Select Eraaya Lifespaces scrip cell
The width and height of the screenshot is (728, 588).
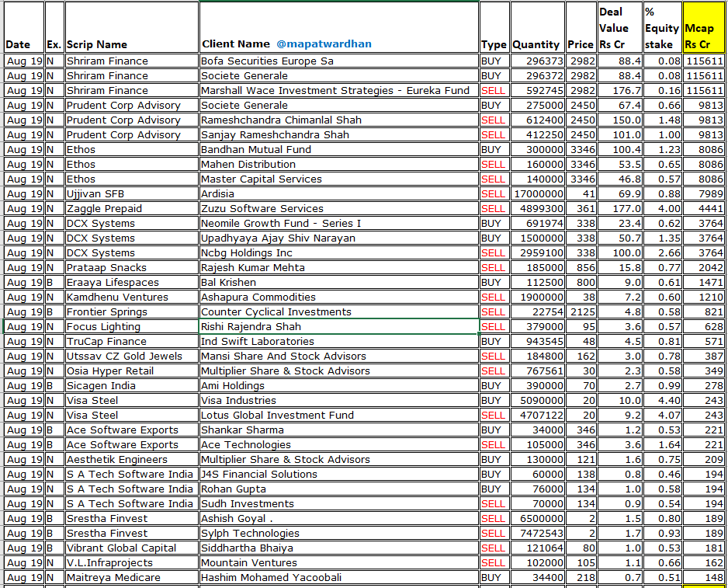(132, 283)
